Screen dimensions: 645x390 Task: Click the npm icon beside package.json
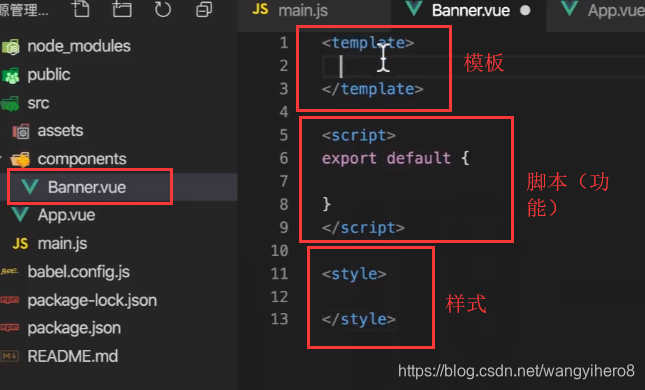click(x=9, y=328)
